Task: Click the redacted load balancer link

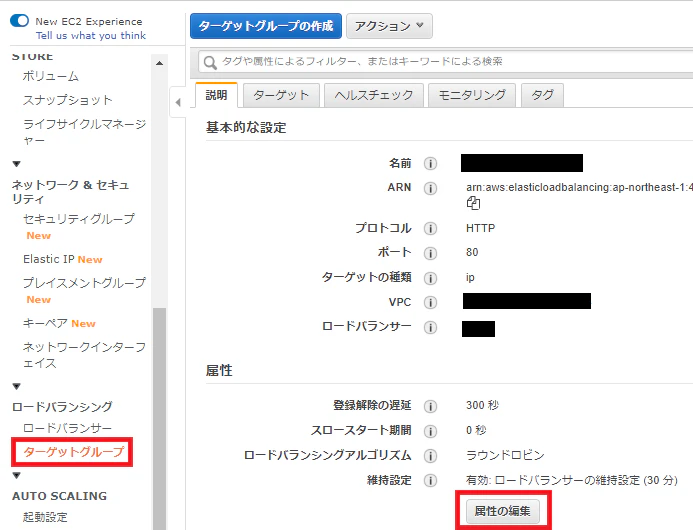Action: [x=478, y=329]
